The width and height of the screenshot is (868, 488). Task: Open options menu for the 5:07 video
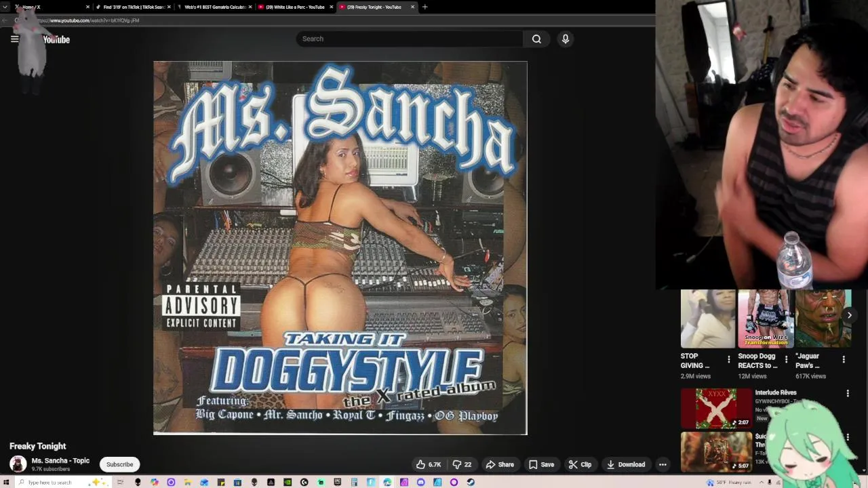tap(848, 437)
